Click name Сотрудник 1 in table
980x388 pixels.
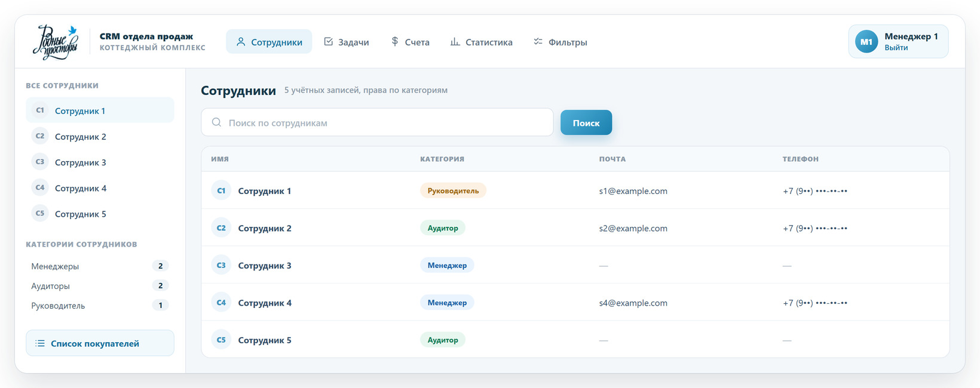click(265, 191)
